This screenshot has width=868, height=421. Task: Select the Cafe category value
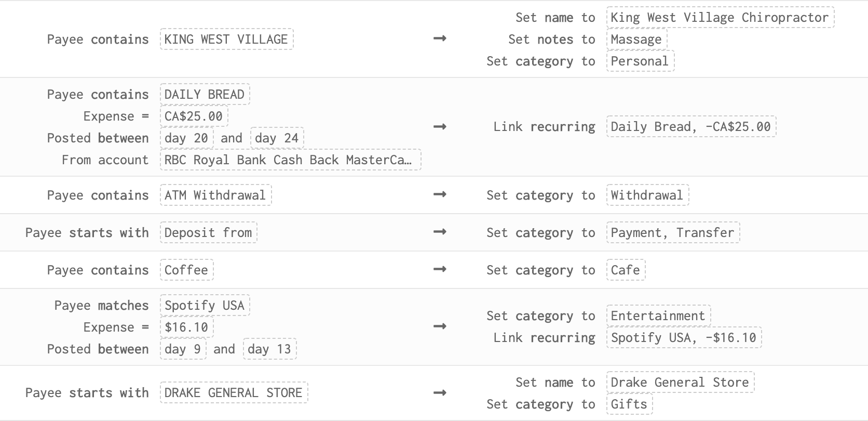626,270
